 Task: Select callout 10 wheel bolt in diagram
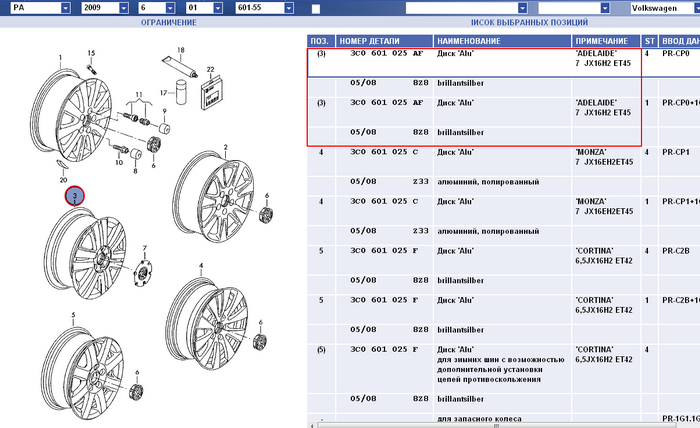pos(119,162)
